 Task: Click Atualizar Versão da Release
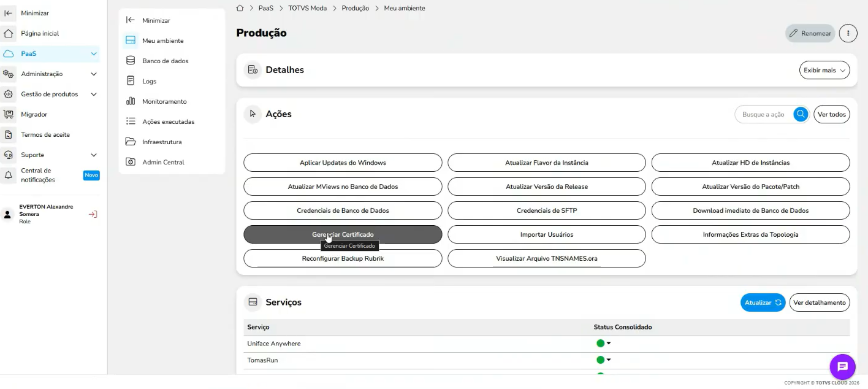click(x=547, y=187)
